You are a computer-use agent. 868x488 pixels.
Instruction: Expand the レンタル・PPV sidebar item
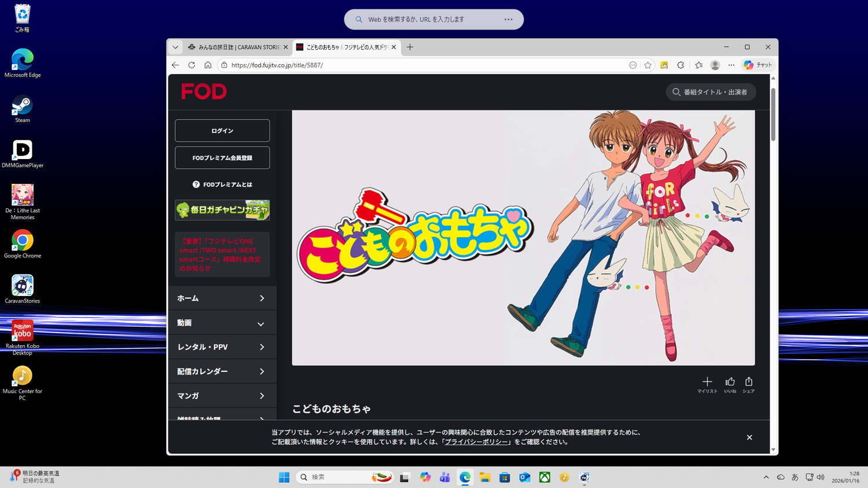(x=222, y=347)
